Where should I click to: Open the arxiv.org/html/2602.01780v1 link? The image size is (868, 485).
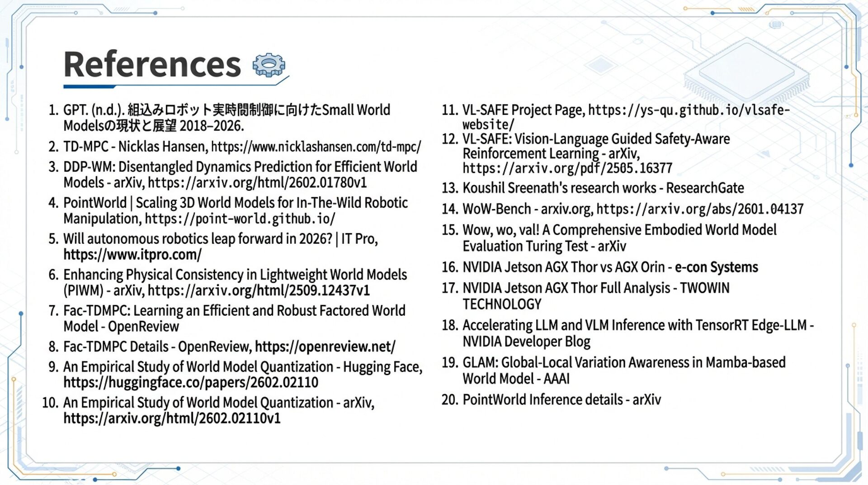tap(257, 182)
